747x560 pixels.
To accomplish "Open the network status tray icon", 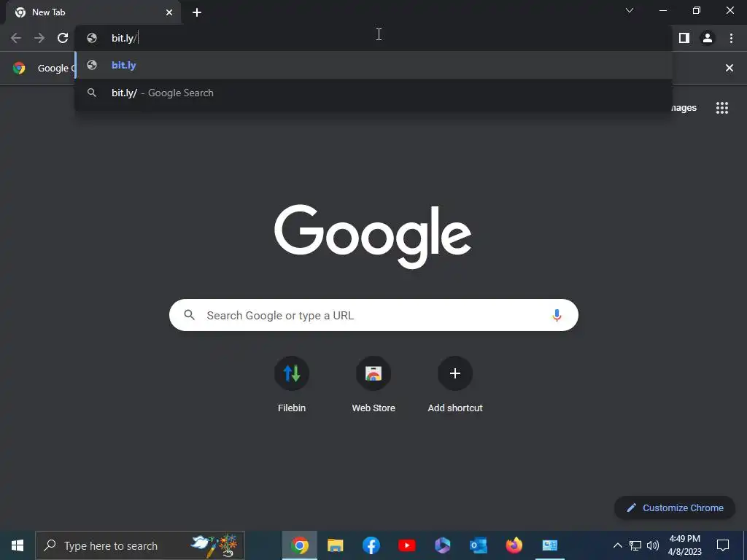I will (x=635, y=545).
